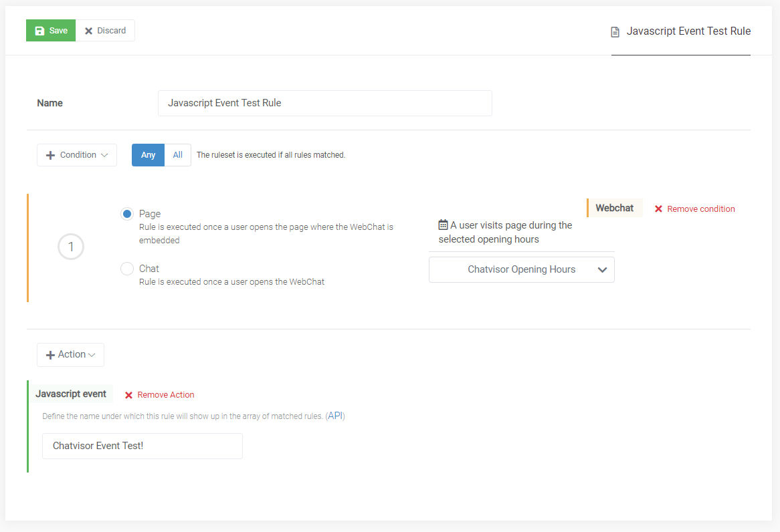Click the red X beside Remove Action
The width and height of the screenshot is (780, 532).
point(128,395)
